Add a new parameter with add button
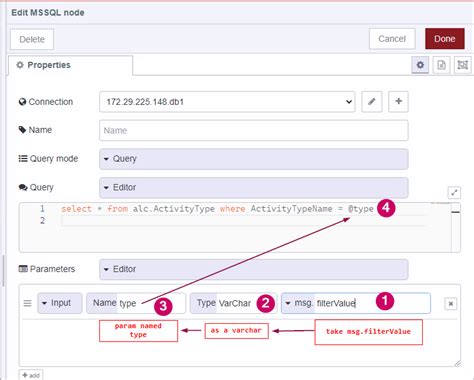 [31, 375]
